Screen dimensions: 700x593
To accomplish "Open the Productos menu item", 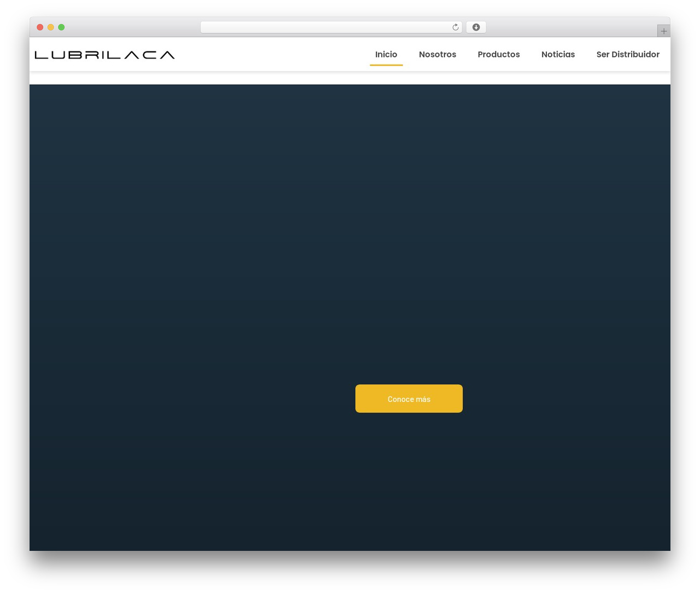I will click(x=499, y=54).
